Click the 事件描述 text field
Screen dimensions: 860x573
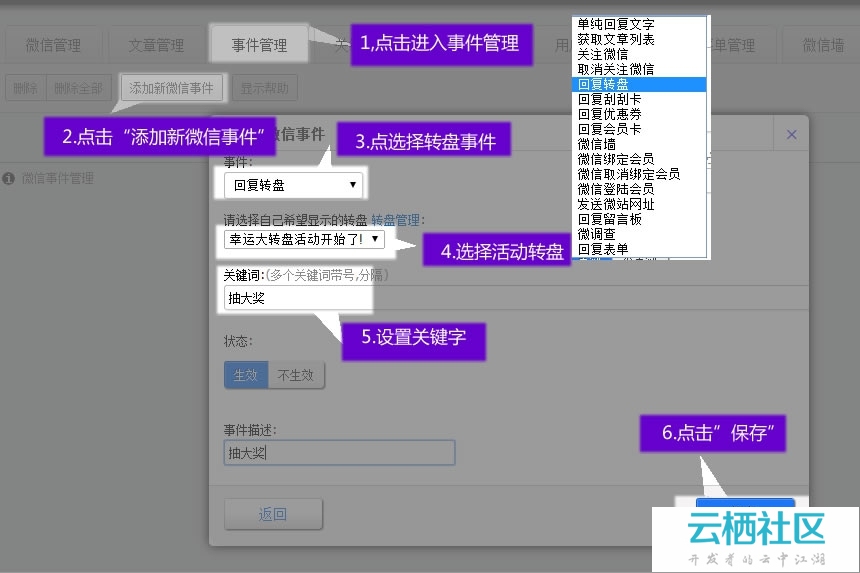pyautogui.click(x=339, y=453)
